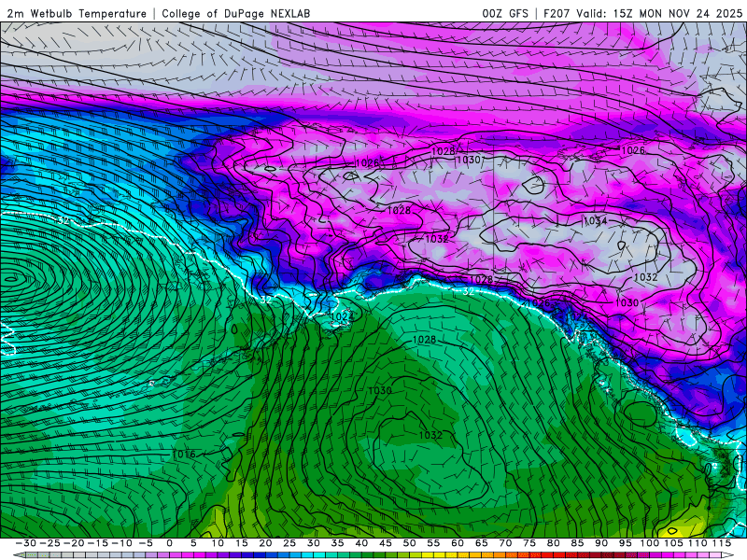This screenshot has width=747, height=560.
Task: Click the 75 value on the color scale
Action: point(529,543)
